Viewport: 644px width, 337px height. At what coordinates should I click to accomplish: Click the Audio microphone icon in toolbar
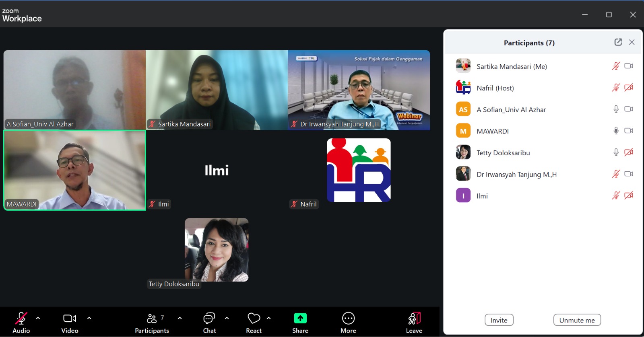[x=21, y=319]
